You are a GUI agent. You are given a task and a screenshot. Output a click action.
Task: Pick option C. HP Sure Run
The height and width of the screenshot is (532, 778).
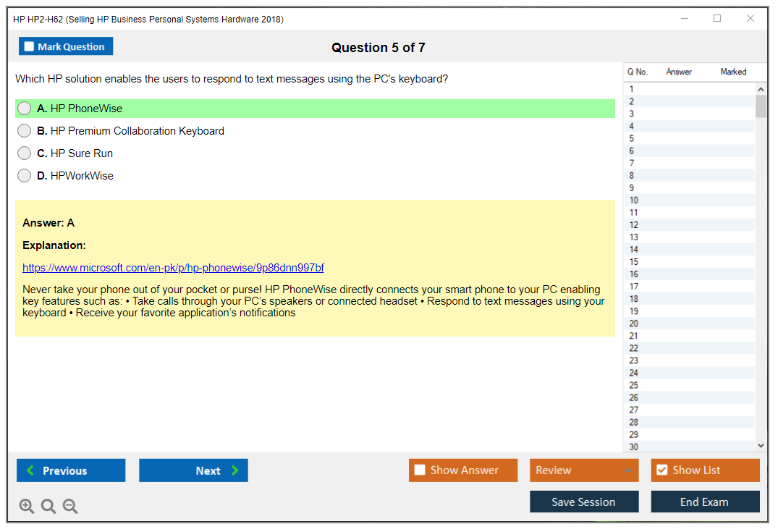pos(25,153)
